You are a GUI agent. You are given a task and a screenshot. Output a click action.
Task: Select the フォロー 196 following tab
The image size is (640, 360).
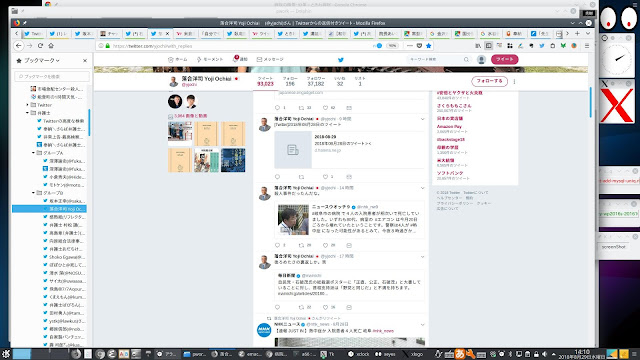tap(290, 81)
